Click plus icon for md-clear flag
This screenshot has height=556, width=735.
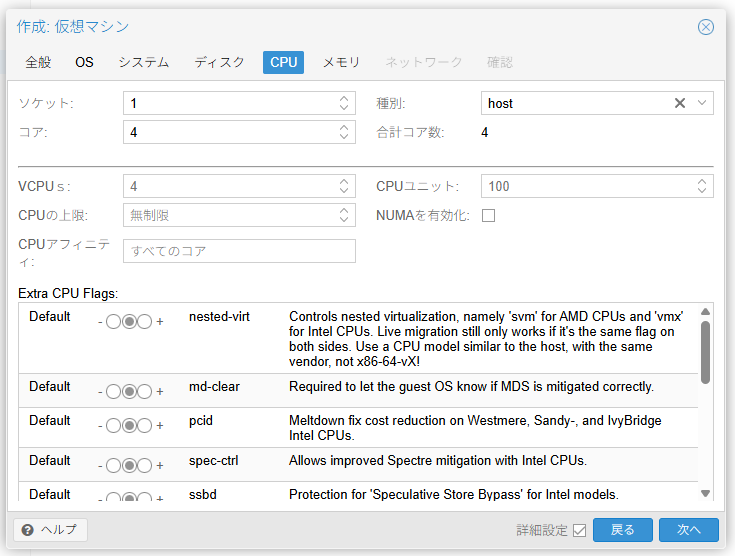160,392
